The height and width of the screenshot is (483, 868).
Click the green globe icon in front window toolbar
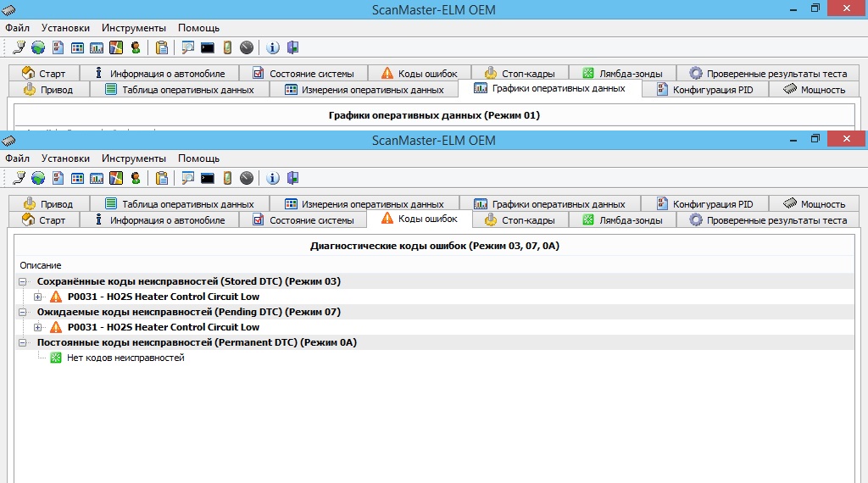[38, 178]
